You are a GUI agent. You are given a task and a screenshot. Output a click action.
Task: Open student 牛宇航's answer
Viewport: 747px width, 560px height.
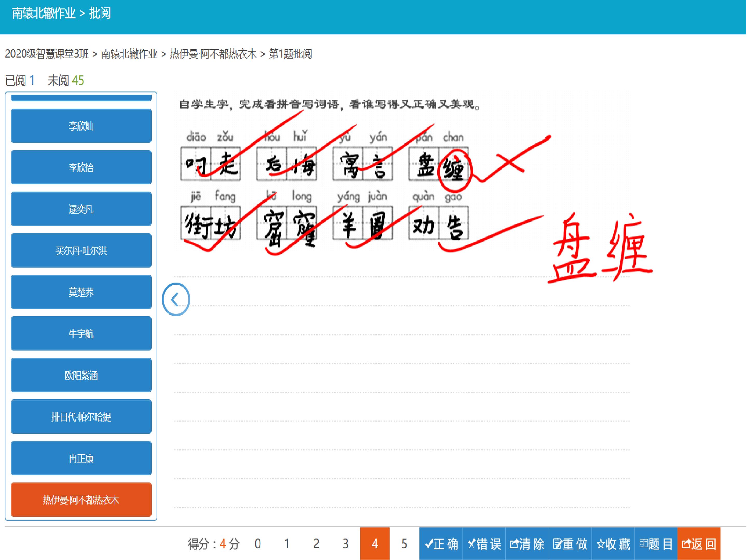(81, 333)
